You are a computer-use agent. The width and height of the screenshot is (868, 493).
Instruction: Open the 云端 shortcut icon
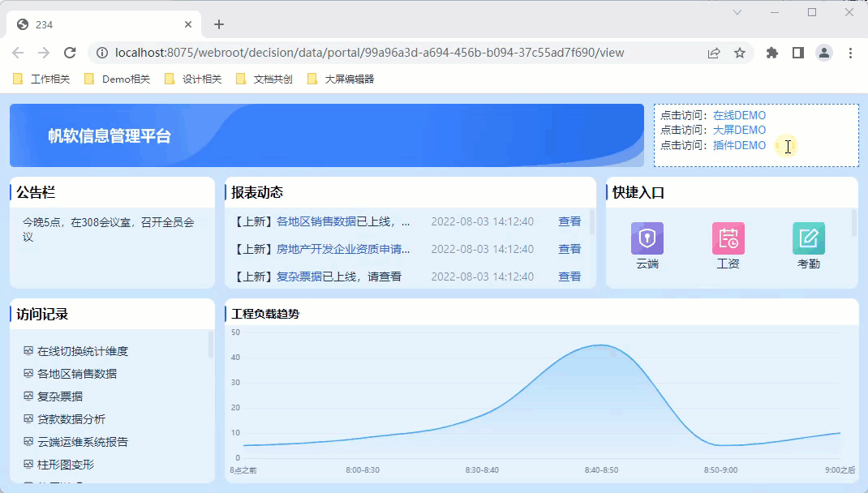(647, 238)
